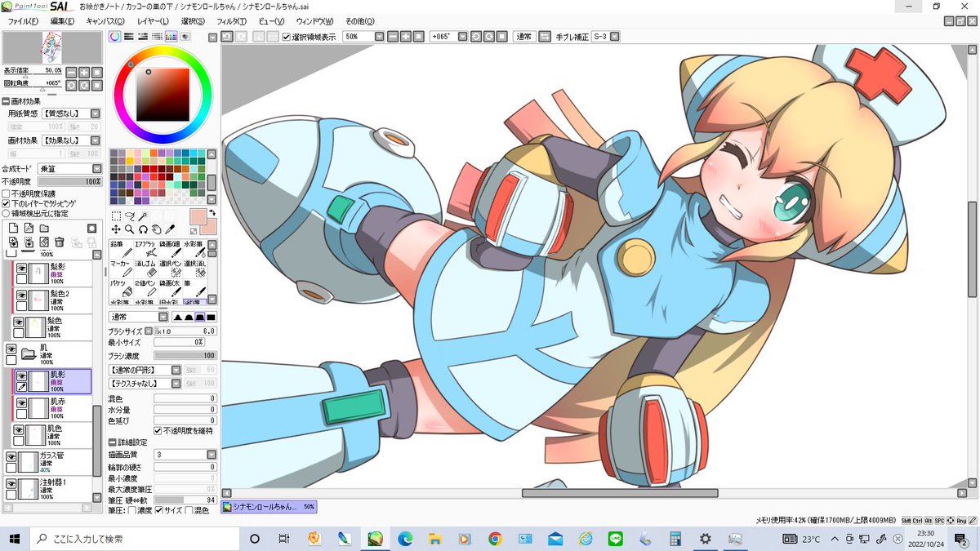The height and width of the screenshot is (551, 980).
Task: Collapse the 詳細設定 section
Action: tap(113, 442)
